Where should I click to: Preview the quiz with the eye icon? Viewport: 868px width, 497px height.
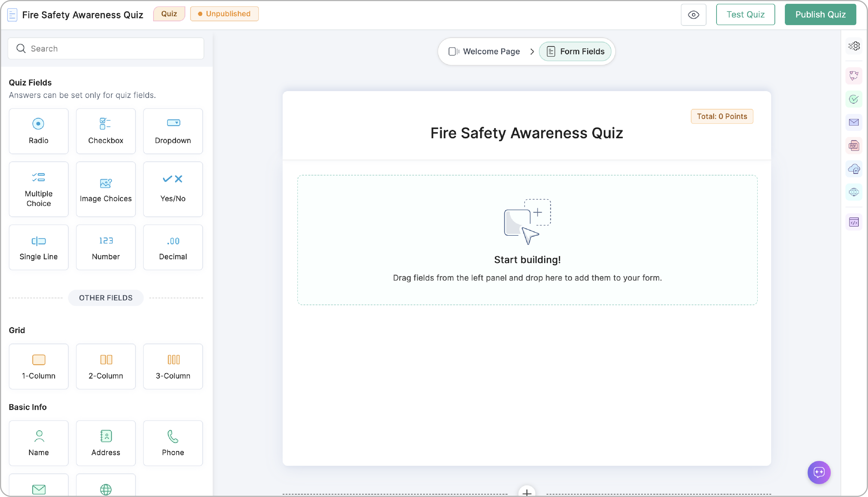(693, 15)
